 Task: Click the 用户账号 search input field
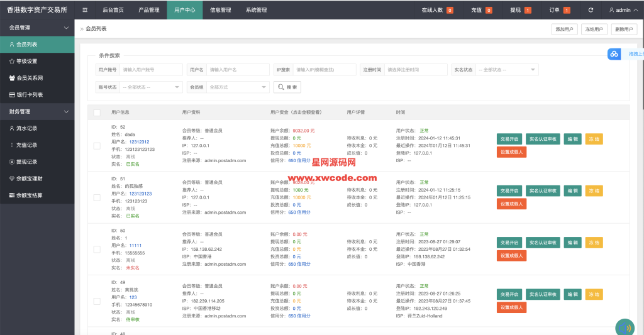(151, 70)
